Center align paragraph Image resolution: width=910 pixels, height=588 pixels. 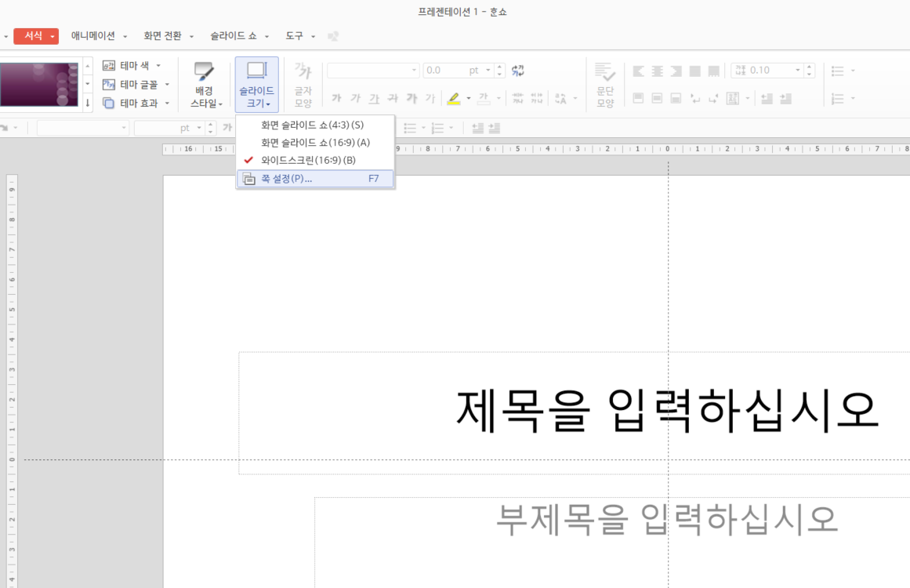point(657,71)
